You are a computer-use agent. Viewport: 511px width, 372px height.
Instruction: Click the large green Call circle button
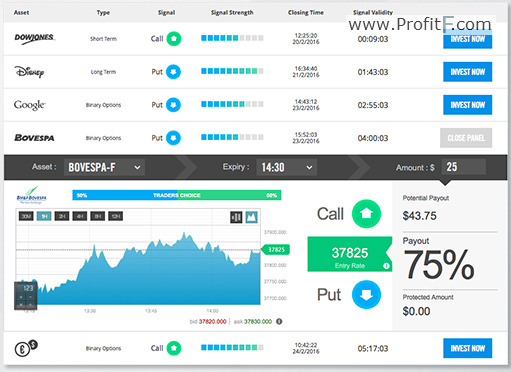click(366, 214)
